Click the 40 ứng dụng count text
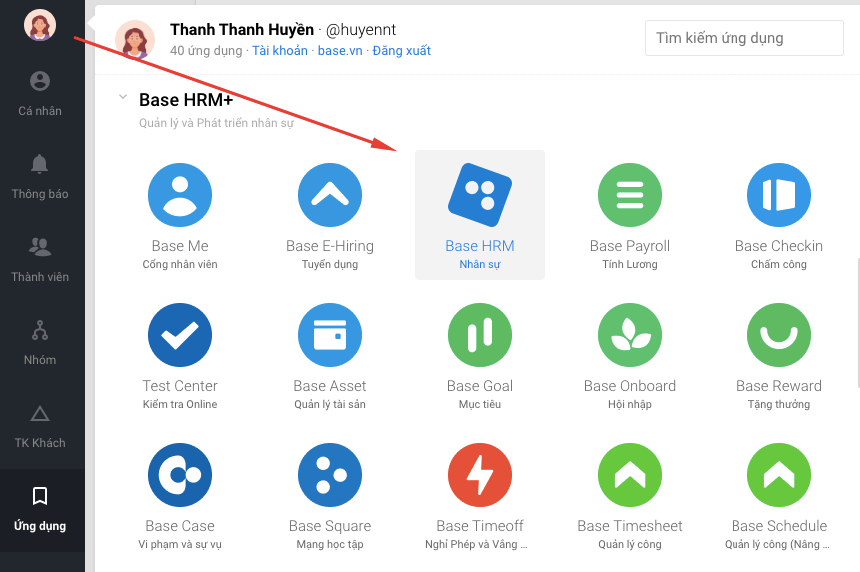The height and width of the screenshot is (572, 860). (x=206, y=50)
